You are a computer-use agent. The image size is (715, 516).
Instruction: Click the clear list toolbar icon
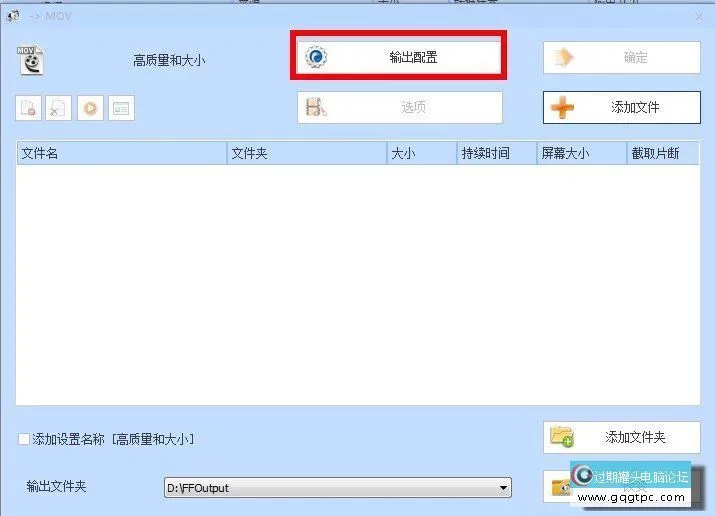pos(59,108)
